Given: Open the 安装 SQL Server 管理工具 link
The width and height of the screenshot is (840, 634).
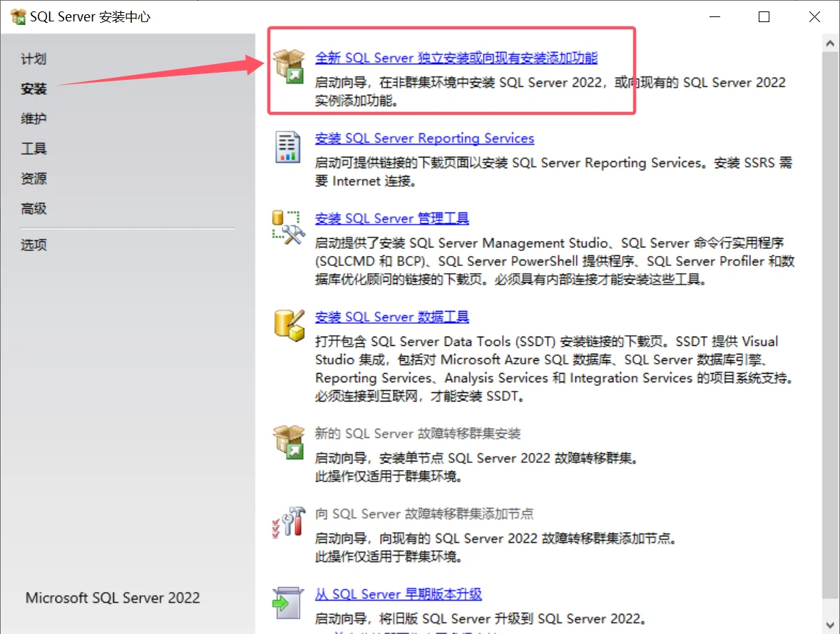Looking at the screenshot, I should pyautogui.click(x=391, y=218).
